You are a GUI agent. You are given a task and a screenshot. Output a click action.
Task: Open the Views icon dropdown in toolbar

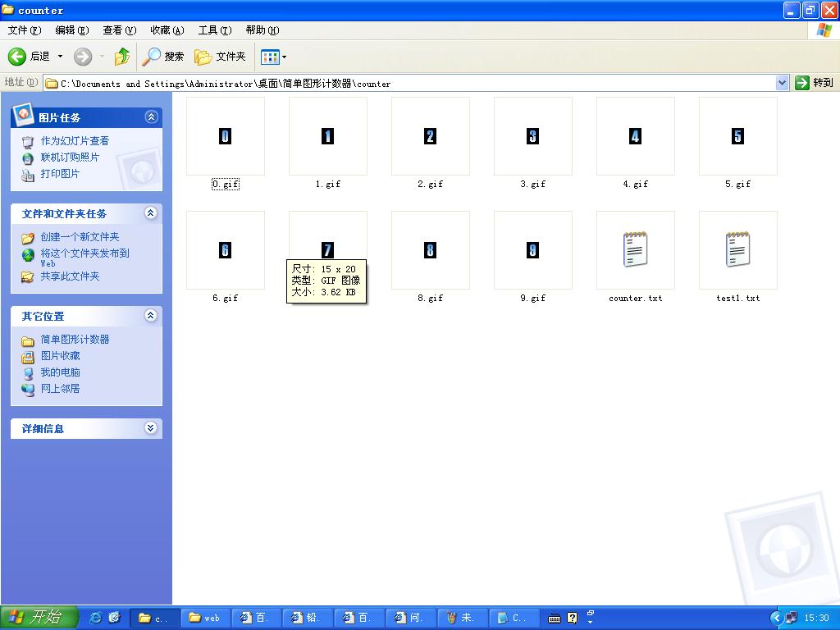(x=274, y=57)
